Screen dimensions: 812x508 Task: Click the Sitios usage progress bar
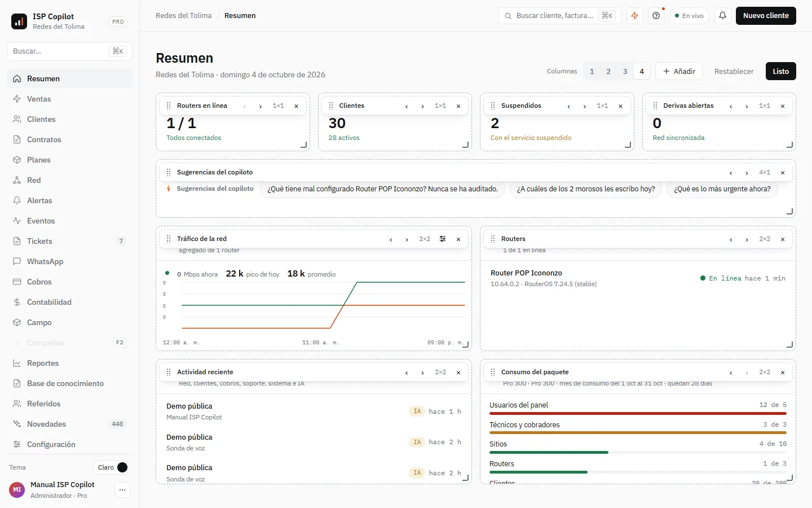click(x=638, y=453)
